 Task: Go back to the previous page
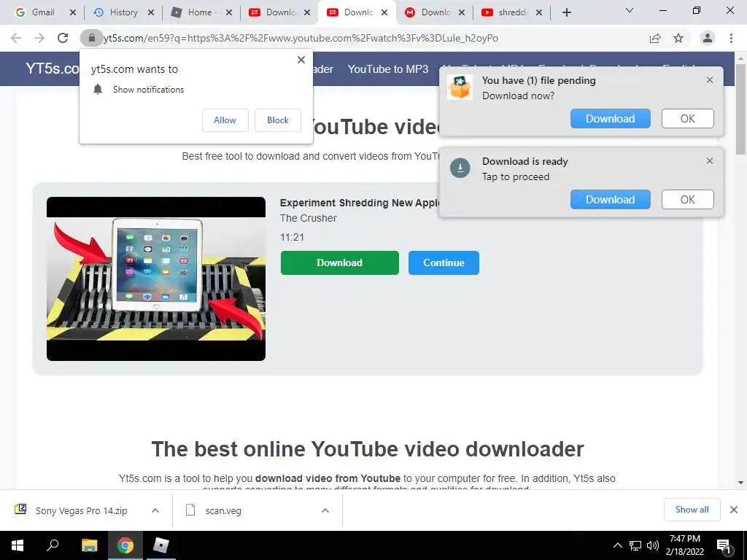16,38
